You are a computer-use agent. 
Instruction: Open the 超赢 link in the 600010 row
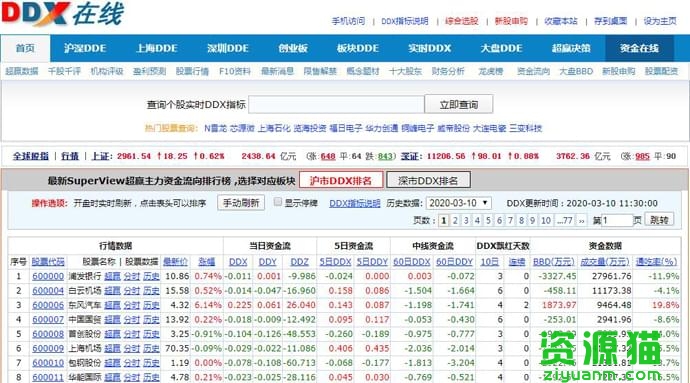point(112,363)
